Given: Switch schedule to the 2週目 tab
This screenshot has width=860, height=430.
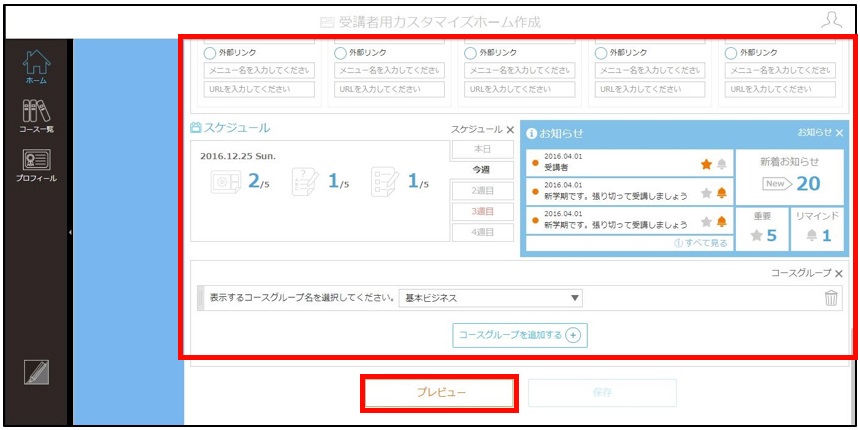Looking at the screenshot, I should point(483,191).
